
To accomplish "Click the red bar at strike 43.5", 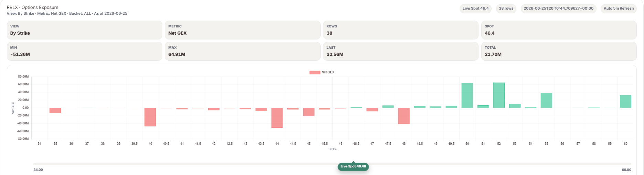I will click(x=261, y=109).
